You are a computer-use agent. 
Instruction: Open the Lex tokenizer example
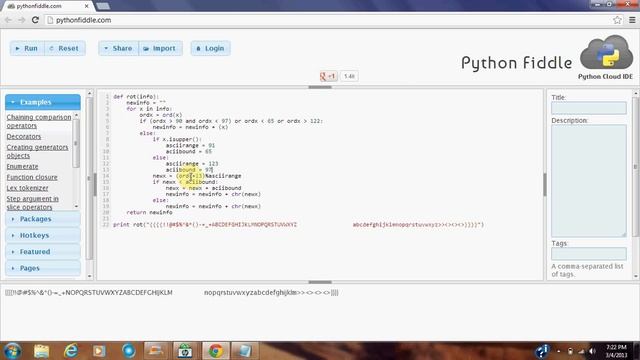point(27,188)
